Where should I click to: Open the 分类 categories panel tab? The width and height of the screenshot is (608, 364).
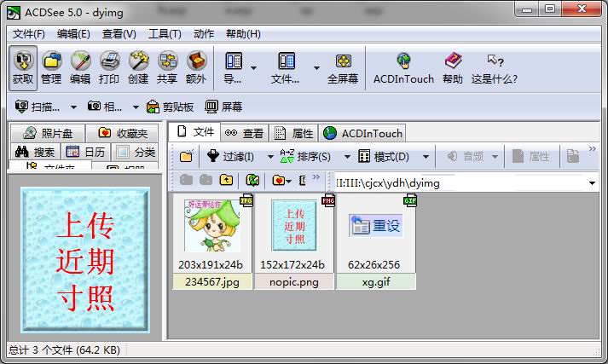[x=136, y=152]
